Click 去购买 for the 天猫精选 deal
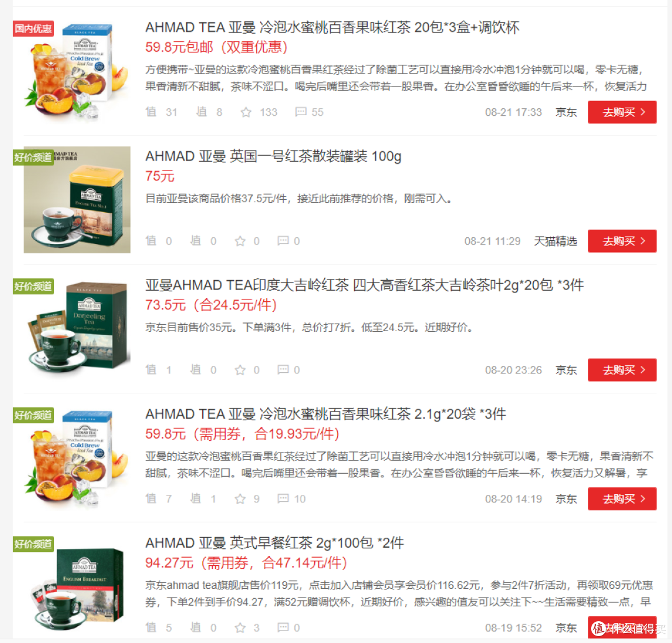 click(x=622, y=241)
